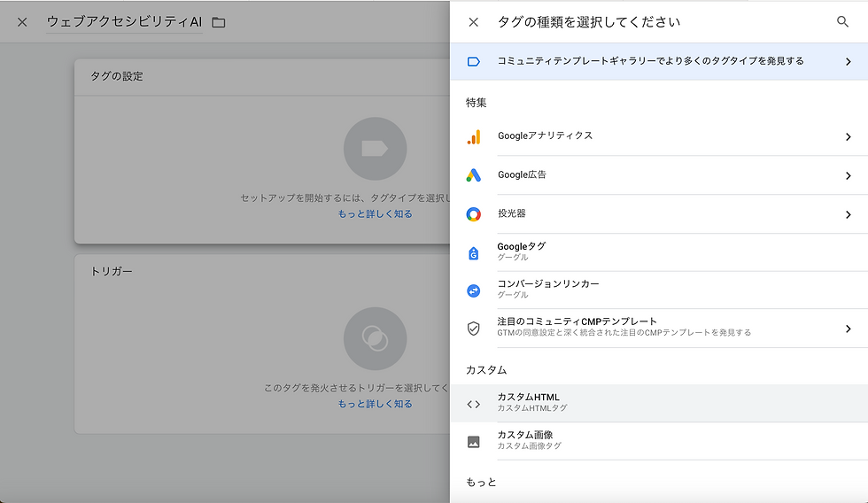Image resolution: width=868 pixels, height=503 pixels.
Task: Click the trigger placeholder circle icon
Action: tap(375, 338)
